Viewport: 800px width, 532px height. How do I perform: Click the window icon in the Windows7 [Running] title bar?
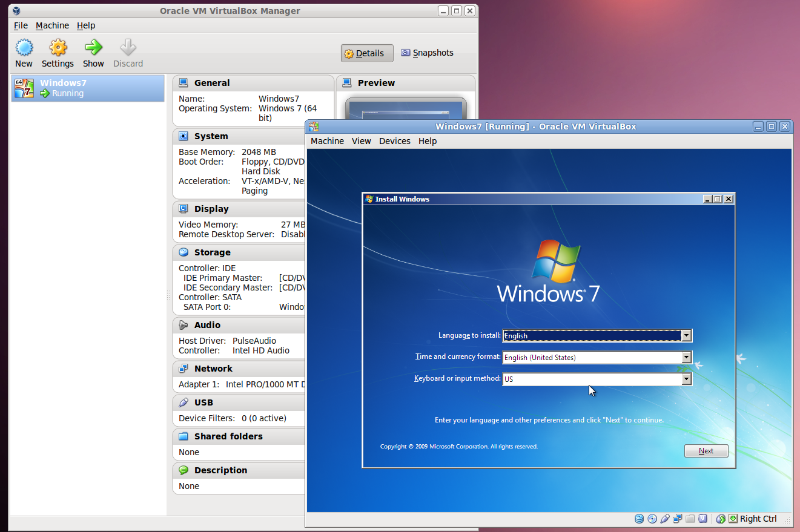(314, 126)
